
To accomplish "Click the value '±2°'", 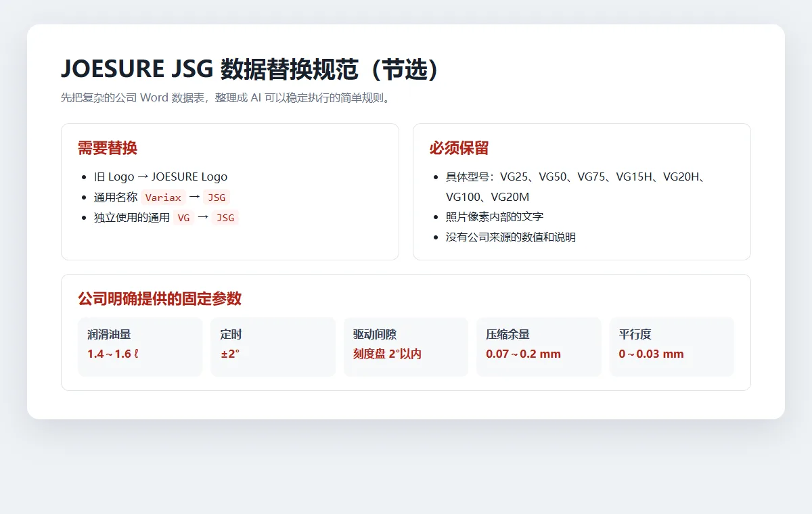I will (229, 354).
